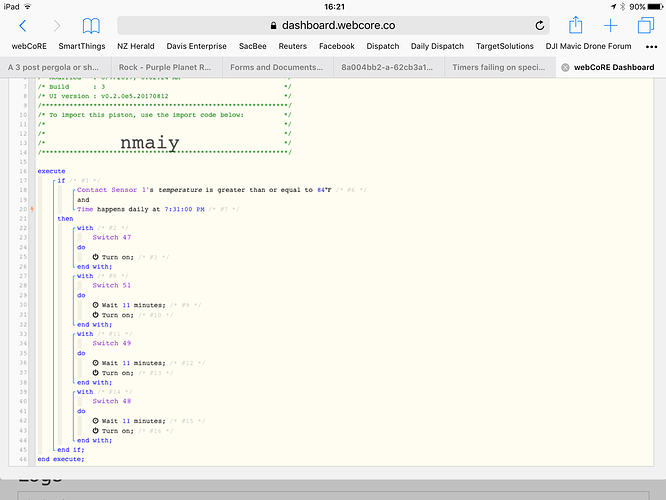Open the webCoRE bookmark
Viewport: 666px width, 500px height.
[29, 46]
